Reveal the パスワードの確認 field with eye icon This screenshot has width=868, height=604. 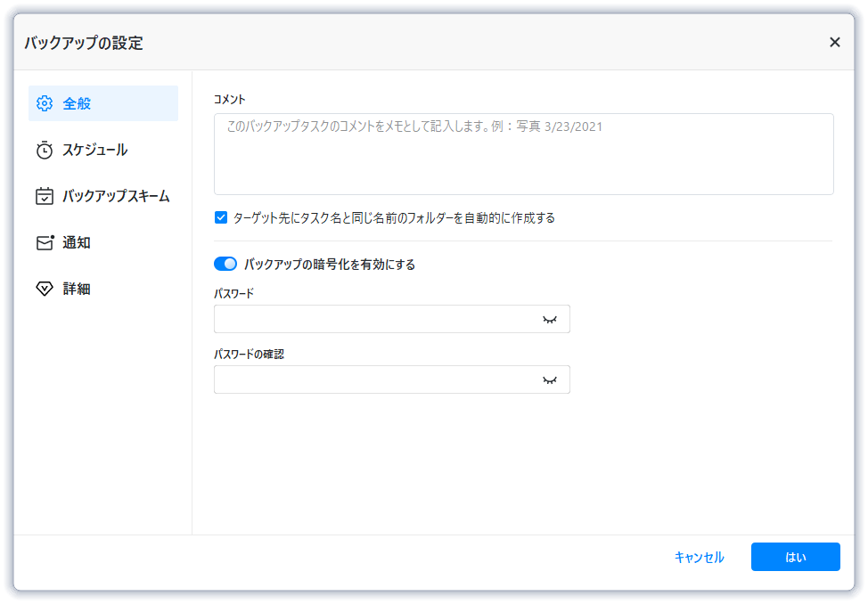pos(550,380)
